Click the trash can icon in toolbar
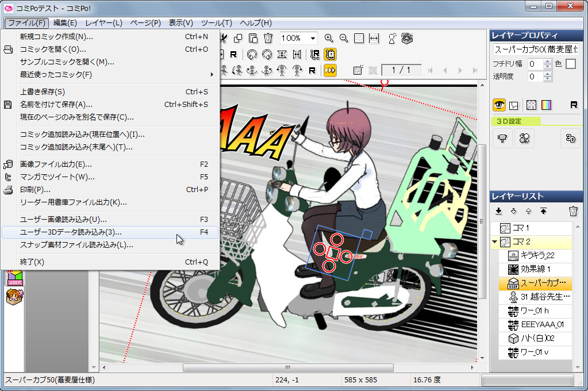The image size is (588, 391). (x=268, y=38)
